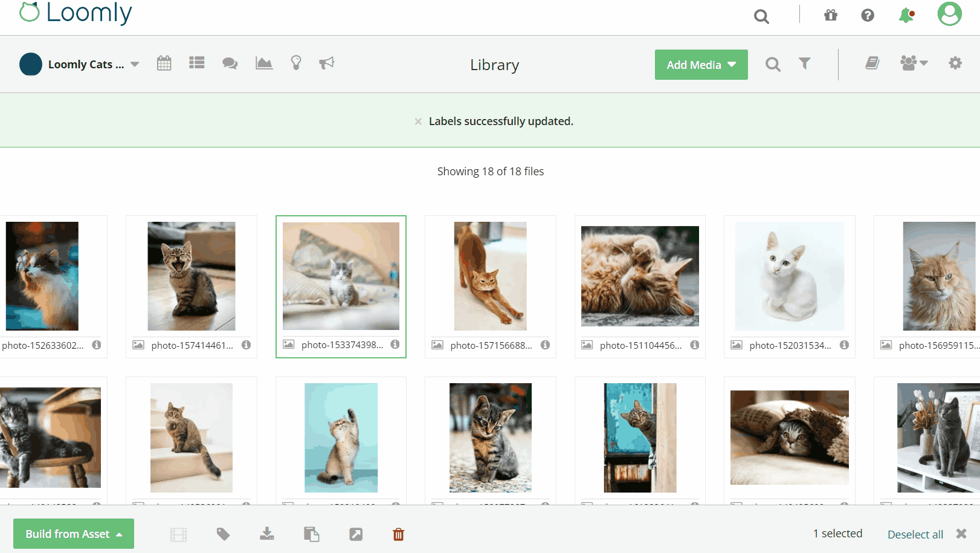Image resolution: width=980 pixels, height=553 pixels.
Task: Select the megaphone ads icon
Action: pos(327,63)
